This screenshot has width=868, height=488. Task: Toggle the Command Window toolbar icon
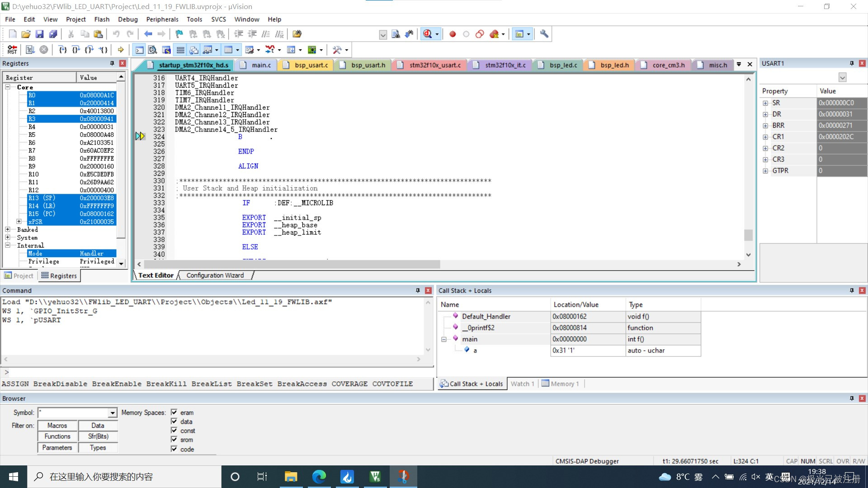[x=139, y=50]
